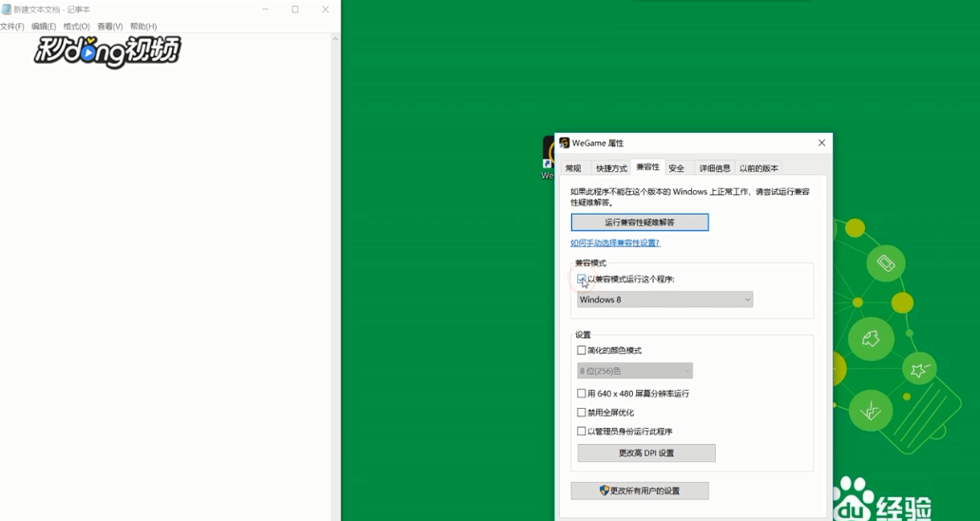Select the WeGame desktop shortcut icon
This screenshot has width=980, height=521.
(548, 158)
